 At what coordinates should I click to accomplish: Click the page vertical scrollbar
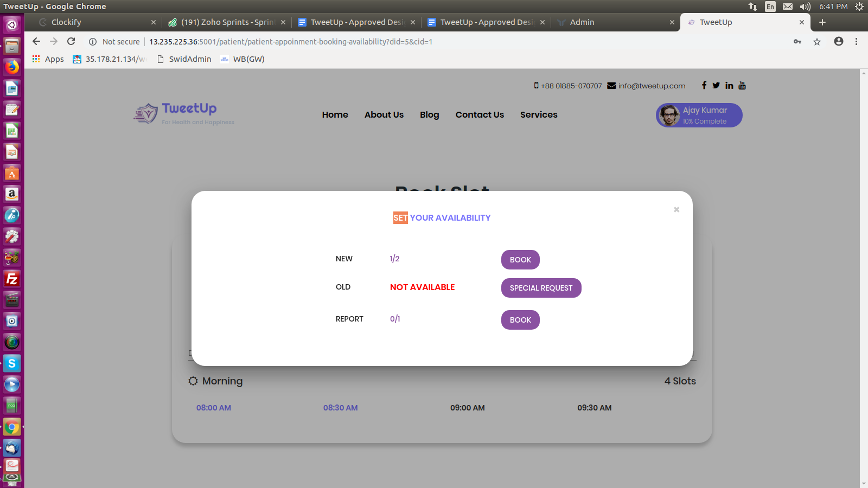(864, 278)
